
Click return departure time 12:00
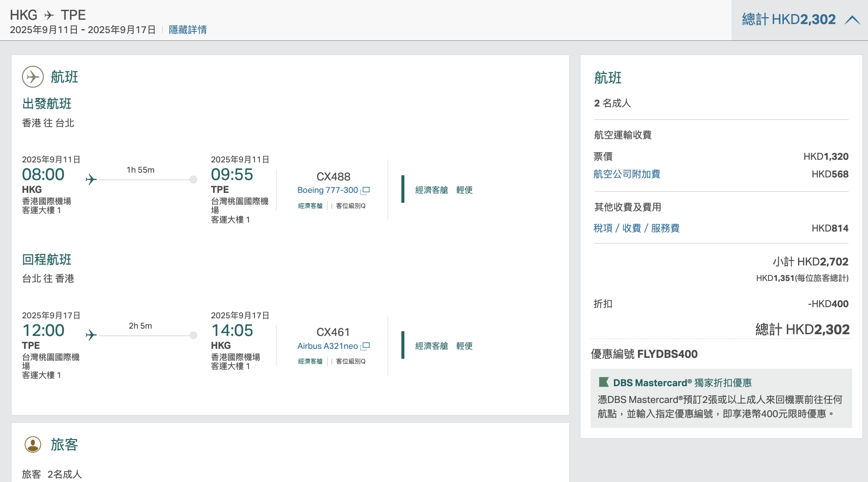tap(43, 330)
